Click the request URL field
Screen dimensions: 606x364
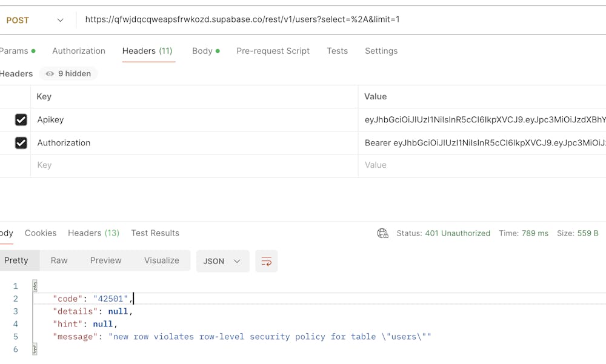[339, 20]
